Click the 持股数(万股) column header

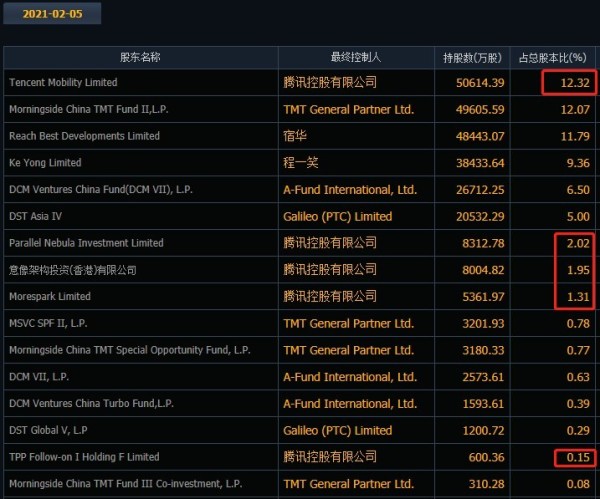pos(472,57)
